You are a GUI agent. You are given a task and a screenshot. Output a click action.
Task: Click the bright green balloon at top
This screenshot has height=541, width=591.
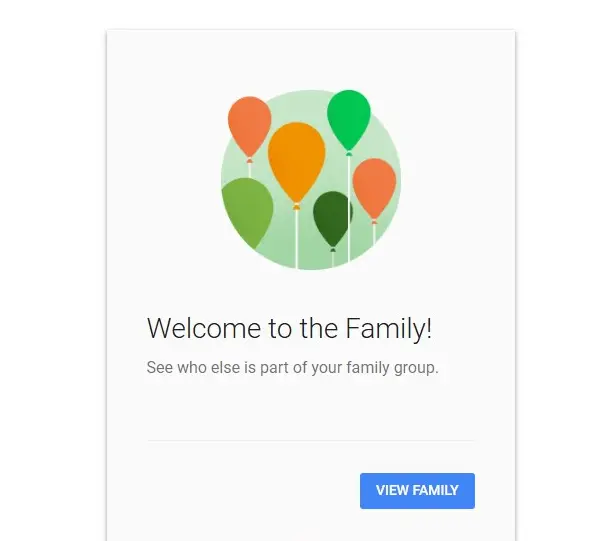click(349, 120)
